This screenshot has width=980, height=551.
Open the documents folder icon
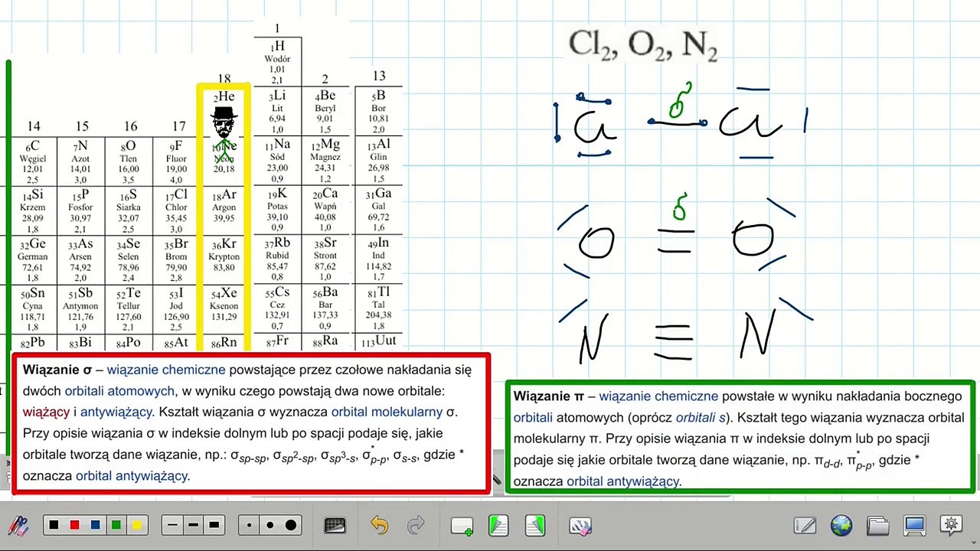878,526
